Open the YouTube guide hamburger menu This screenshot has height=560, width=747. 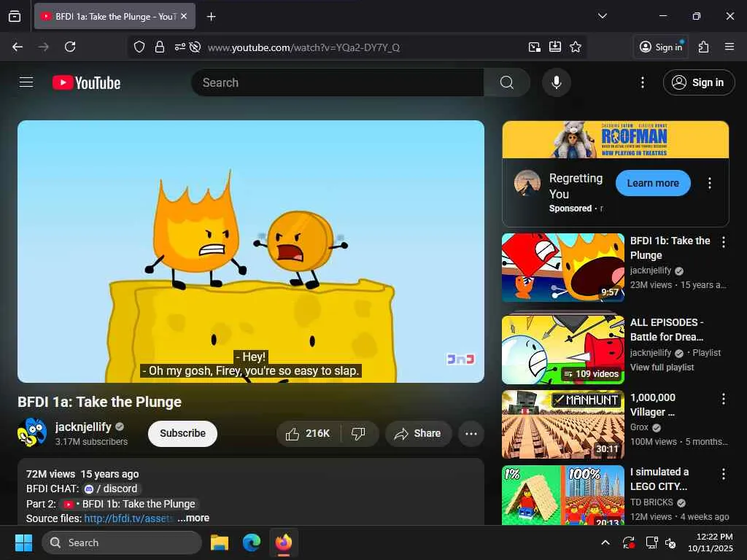click(x=26, y=82)
